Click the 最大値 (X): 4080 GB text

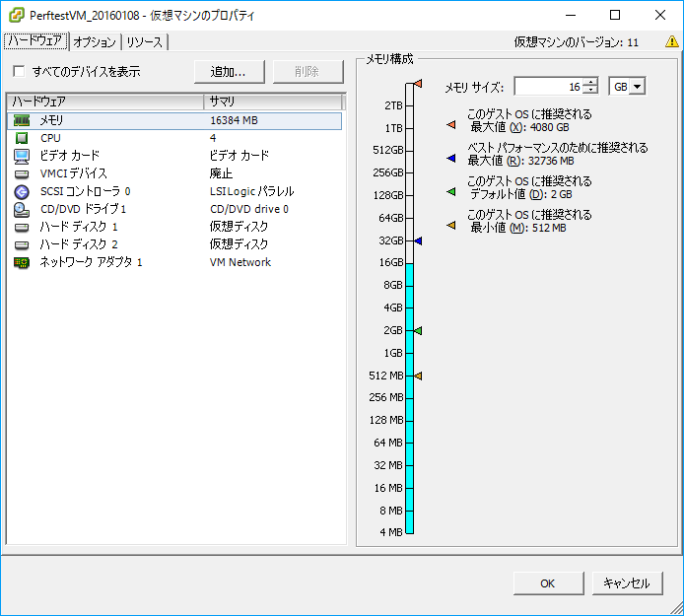pyautogui.click(x=519, y=127)
